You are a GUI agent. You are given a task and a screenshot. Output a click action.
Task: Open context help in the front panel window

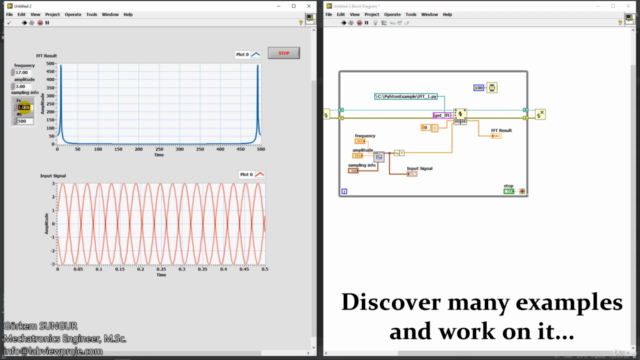[x=301, y=23]
